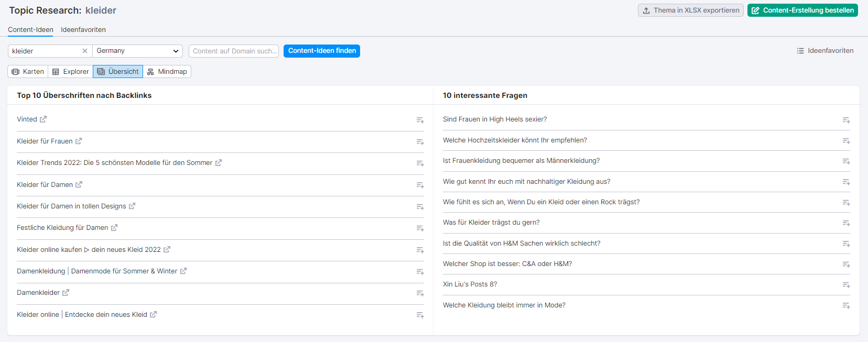
Task: Add 'Kleider Trends 2022' headline to favorites
Action: point(420,163)
